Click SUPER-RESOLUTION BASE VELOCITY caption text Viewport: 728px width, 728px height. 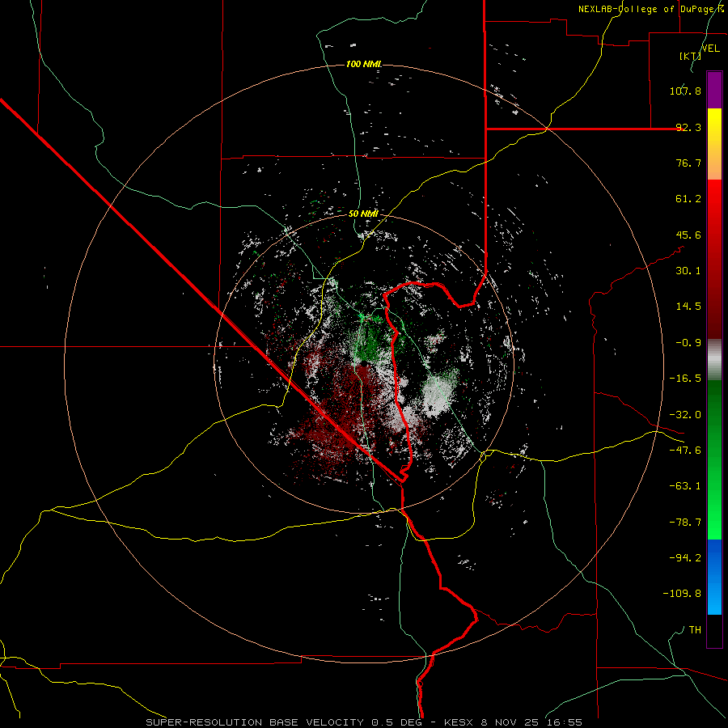pyautogui.click(x=255, y=722)
